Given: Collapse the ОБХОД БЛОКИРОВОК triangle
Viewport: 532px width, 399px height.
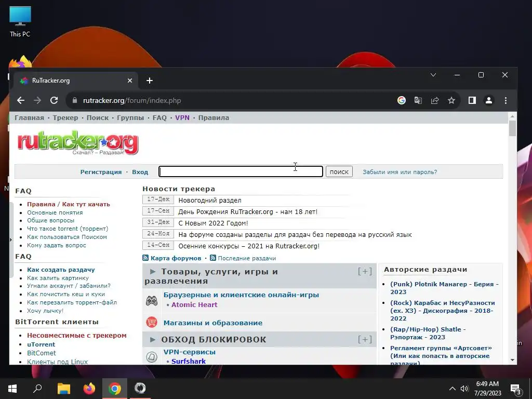Looking at the screenshot, I should pyautogui.click(x=153, y=340).
